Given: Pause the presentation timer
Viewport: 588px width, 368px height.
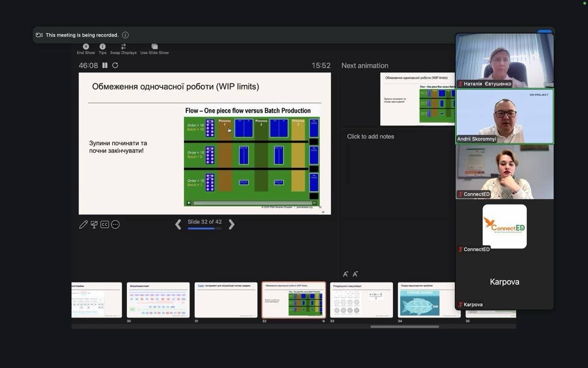Looking at the screenshot, I should point(105,65).
